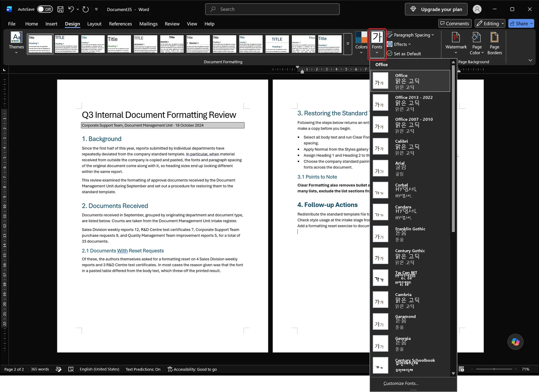Open the Copilot floating button
The height and width of the screenshot is (392, 539).
[515, 342]
